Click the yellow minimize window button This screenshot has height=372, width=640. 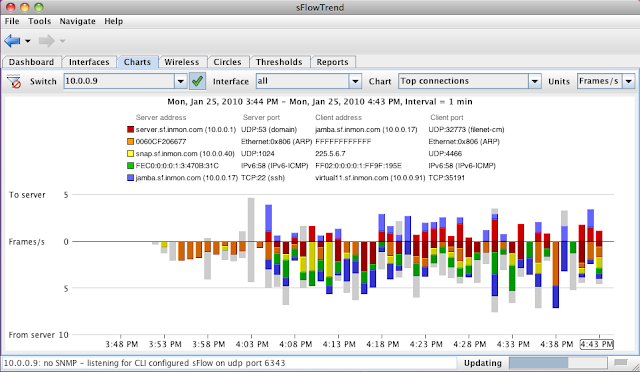pyautogui.click(x=24, y=7)
